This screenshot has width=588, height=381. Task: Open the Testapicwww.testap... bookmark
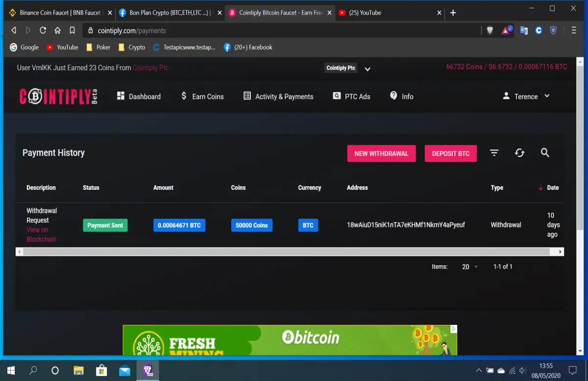[x=184, y=48]
